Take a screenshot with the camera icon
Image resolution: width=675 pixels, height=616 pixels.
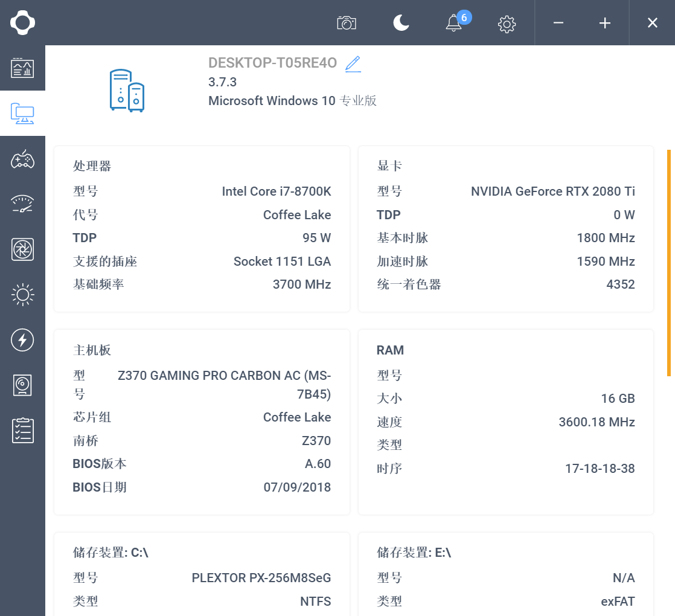click(x=347, y=23)
